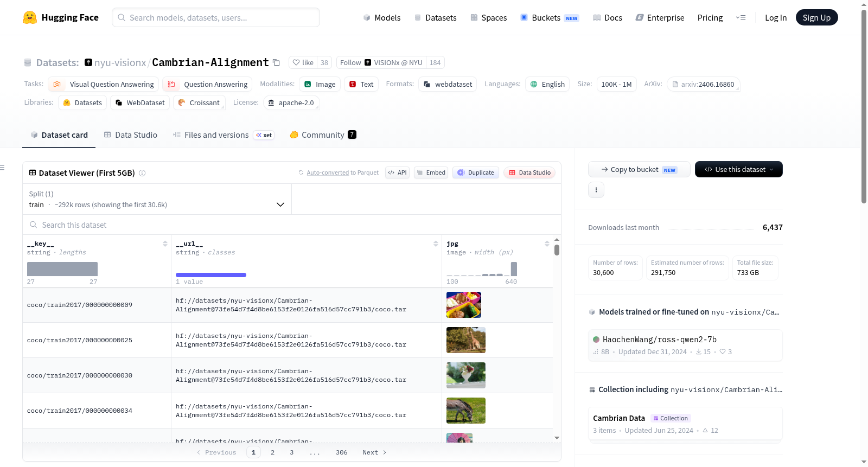Open the Files and versions tab
The width and height of the screenshot is (868, 467).
click(223, 135)
